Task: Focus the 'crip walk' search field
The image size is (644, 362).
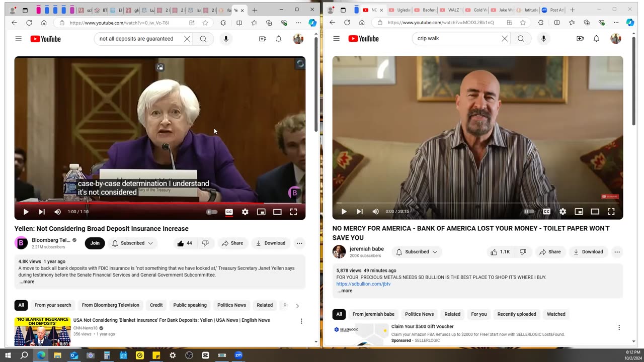Action: tap(457, 38)
